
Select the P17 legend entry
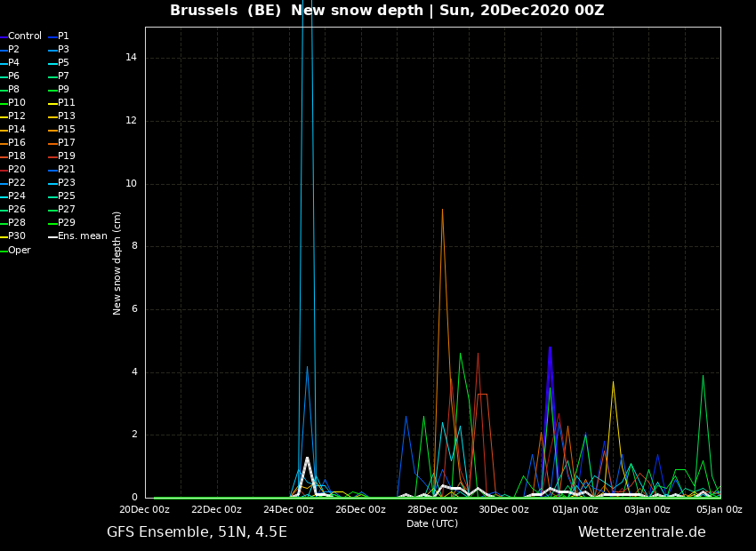pos(62,142)
